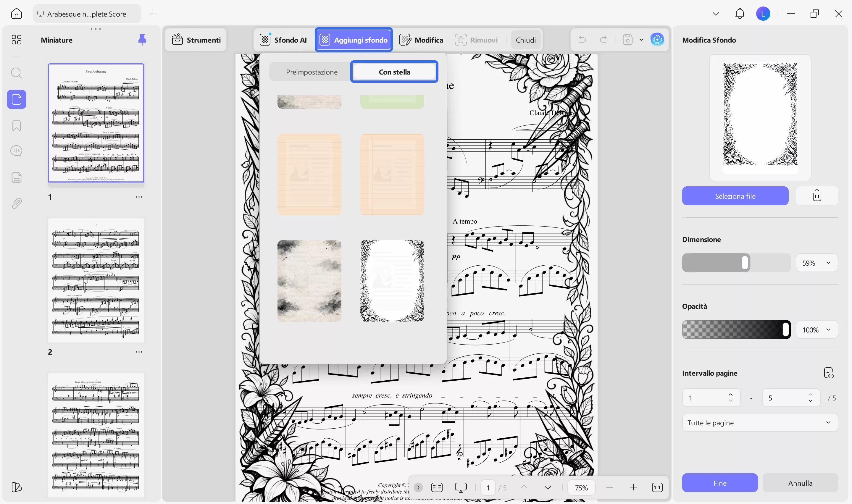
Task: Click the trash icon to delete background
Action: pyautogui.click(x=817, y=196)
